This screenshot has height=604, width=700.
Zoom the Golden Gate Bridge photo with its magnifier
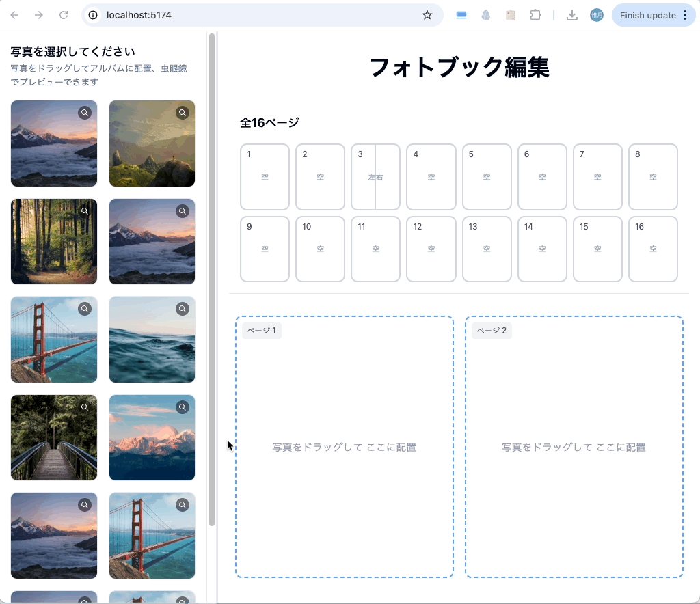[x=85, y=308]
